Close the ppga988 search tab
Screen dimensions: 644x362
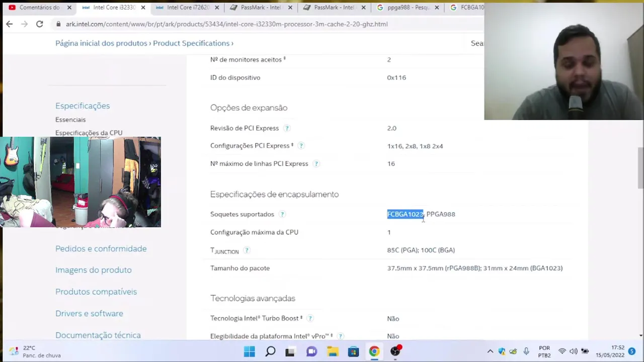[x=437, y=8]
